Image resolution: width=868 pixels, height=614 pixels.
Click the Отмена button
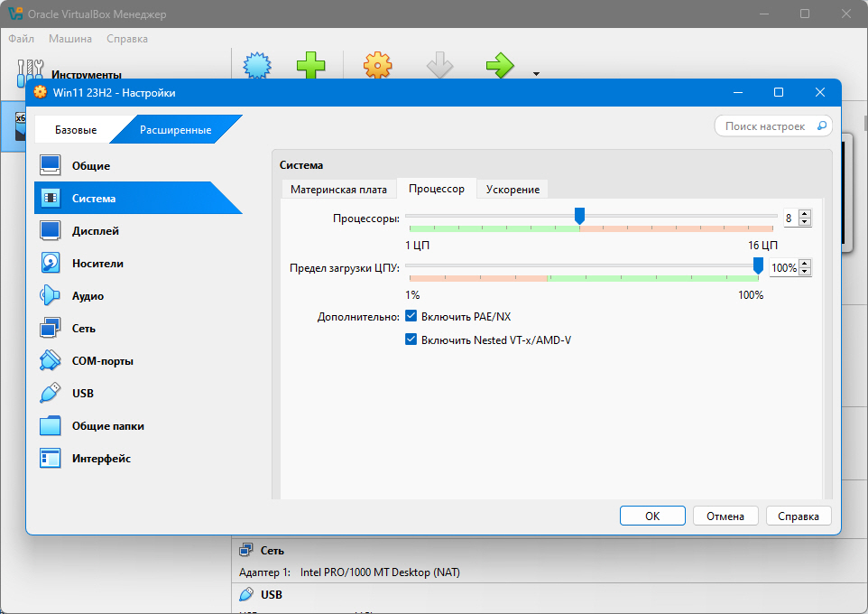[x=725, y=516]
